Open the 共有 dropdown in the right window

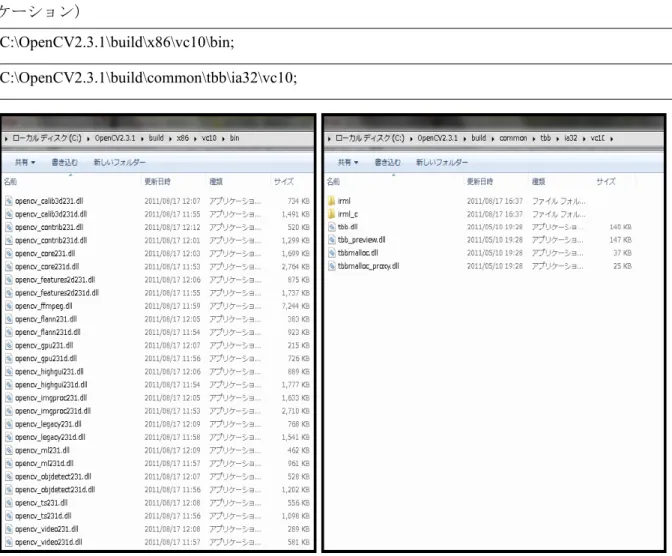pos(348,162)
